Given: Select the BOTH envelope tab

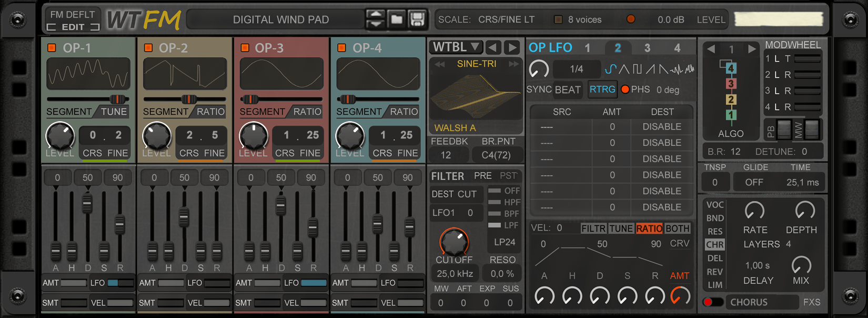Looking at the screenshot, I should pos(678,228).
